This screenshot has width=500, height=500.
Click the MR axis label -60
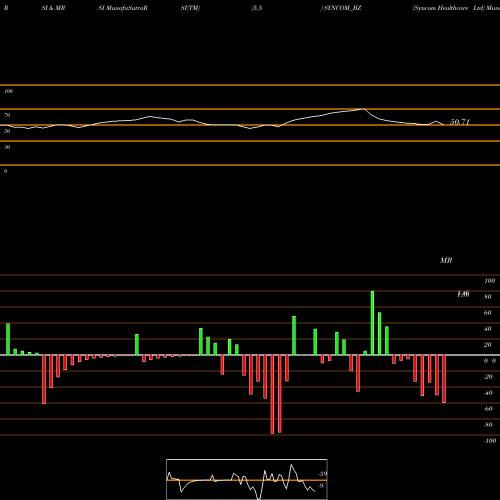point(488,409)
